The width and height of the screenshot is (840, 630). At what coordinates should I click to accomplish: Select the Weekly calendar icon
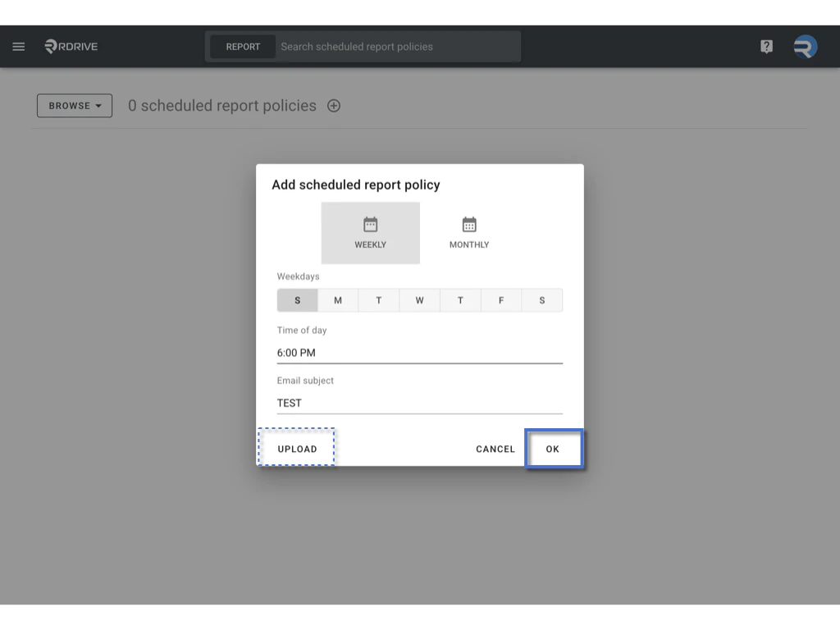[x=370, y=223]
